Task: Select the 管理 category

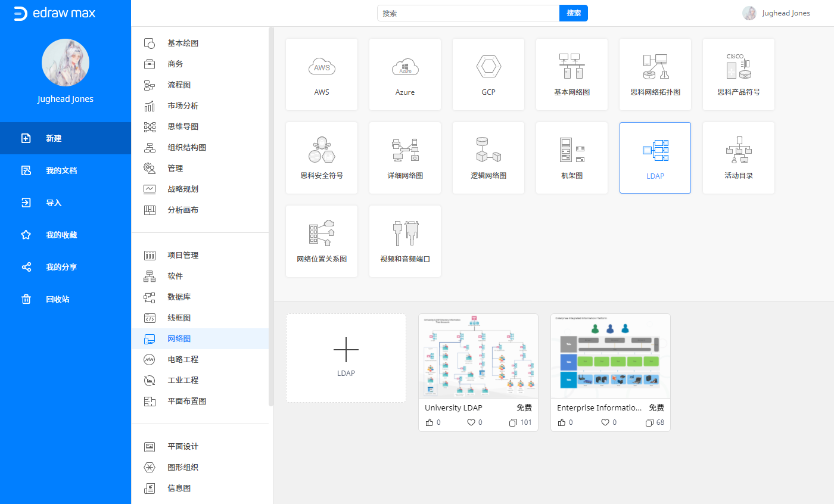Action: pos(200,169)
